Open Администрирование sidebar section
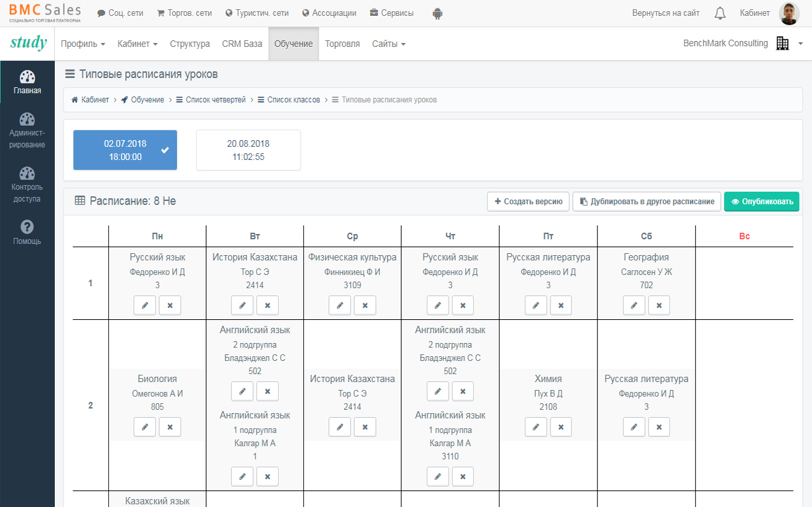Image resolution: width=812 pixels, height=507 pixels. [x=27, y=130]
